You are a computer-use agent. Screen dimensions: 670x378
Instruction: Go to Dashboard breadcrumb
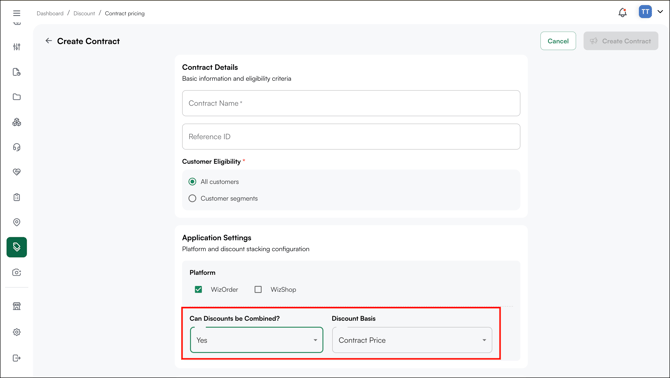coord(50,14)
